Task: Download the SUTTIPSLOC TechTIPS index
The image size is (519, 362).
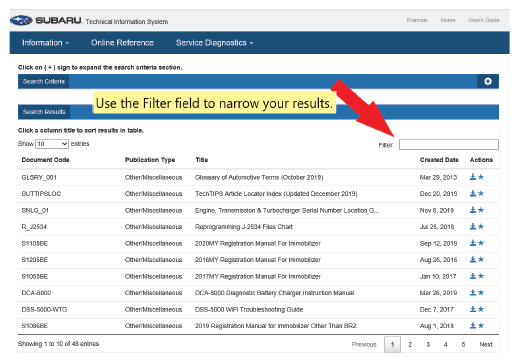Action: coord(473,193)
